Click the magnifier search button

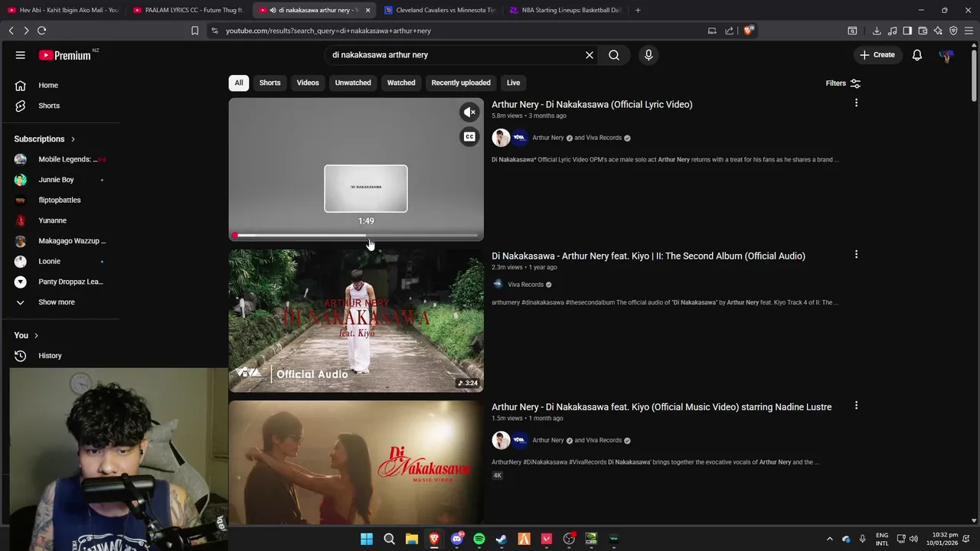tap(614, 55)
